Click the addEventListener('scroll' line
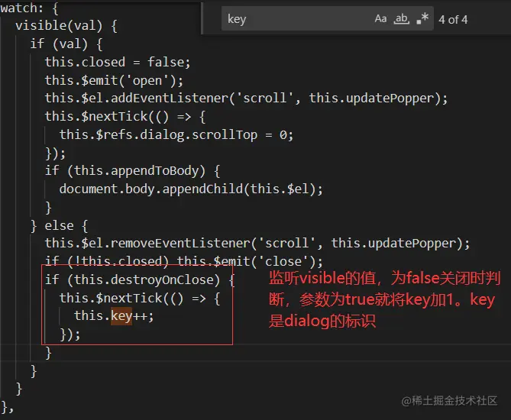The image size is (511, 420). 246,98
